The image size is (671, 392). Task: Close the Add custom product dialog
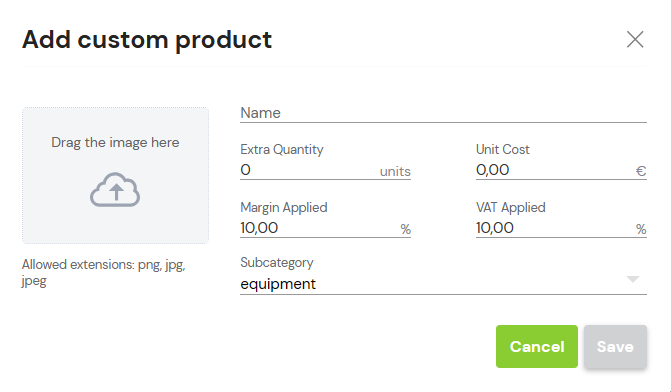tap(635, 39)
